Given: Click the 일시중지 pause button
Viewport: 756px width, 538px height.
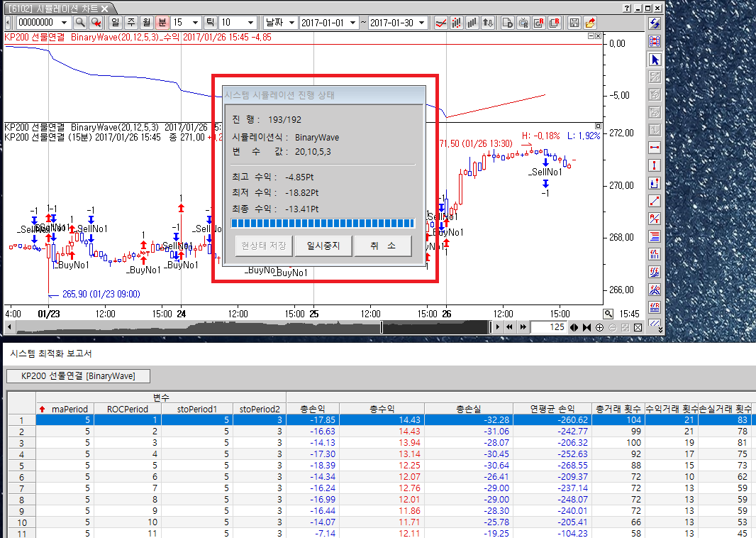Looking at the screenshot, I should point(323,246).
